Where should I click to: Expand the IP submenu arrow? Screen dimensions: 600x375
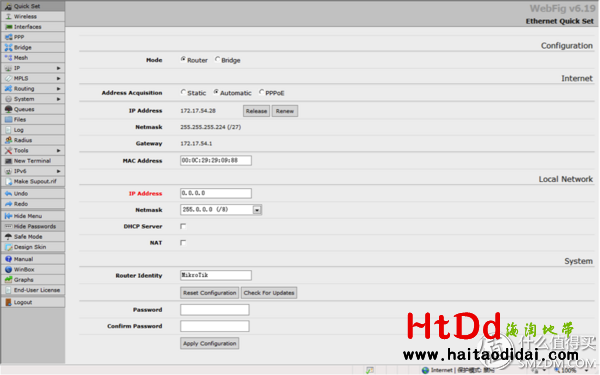tap(59, 68)
